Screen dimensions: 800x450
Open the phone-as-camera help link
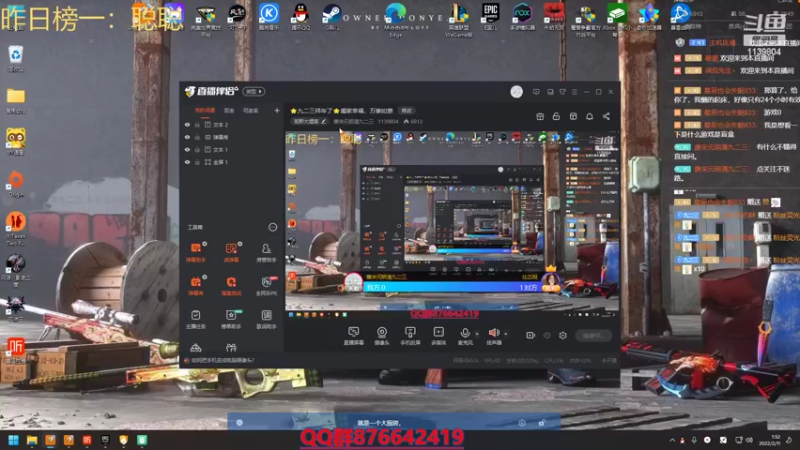222,360
